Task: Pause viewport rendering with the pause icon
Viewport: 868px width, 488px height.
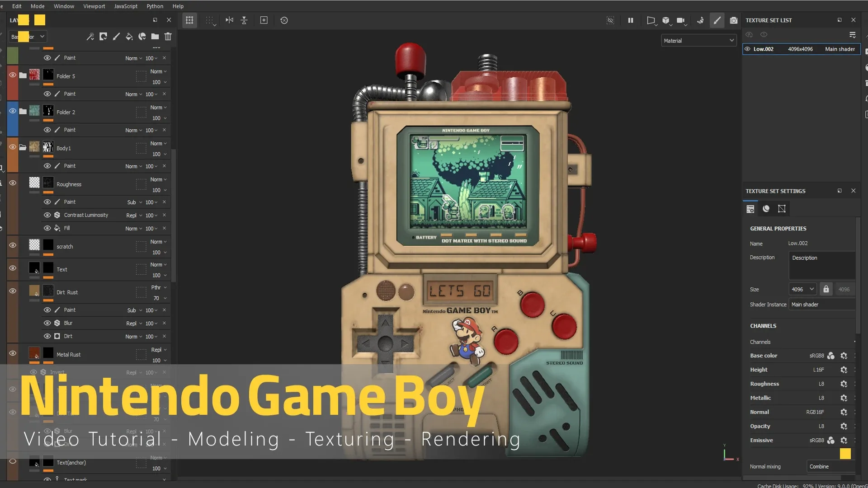Action: (631, 20)
